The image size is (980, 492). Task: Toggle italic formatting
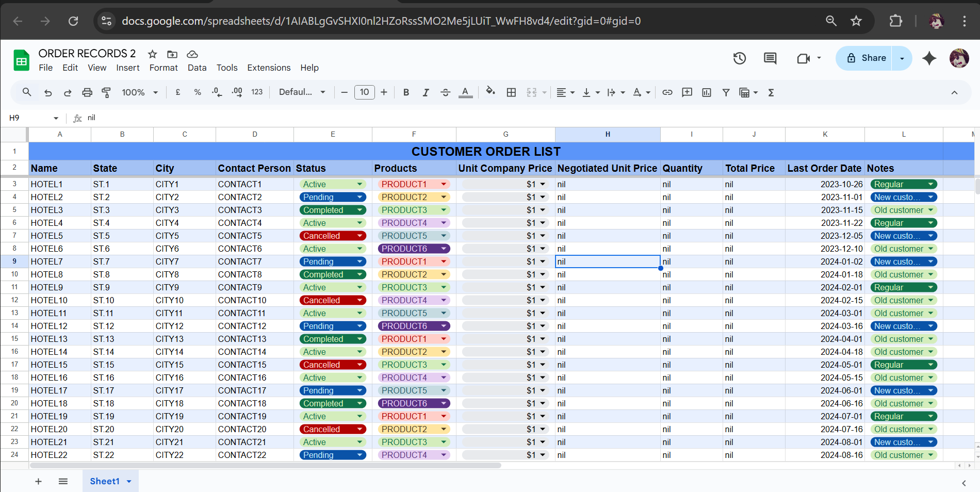(426, 92)
